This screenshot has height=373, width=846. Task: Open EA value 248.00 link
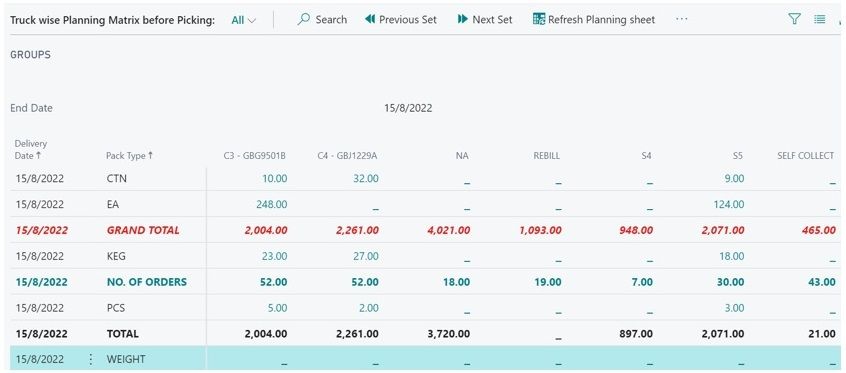[271, 204]
